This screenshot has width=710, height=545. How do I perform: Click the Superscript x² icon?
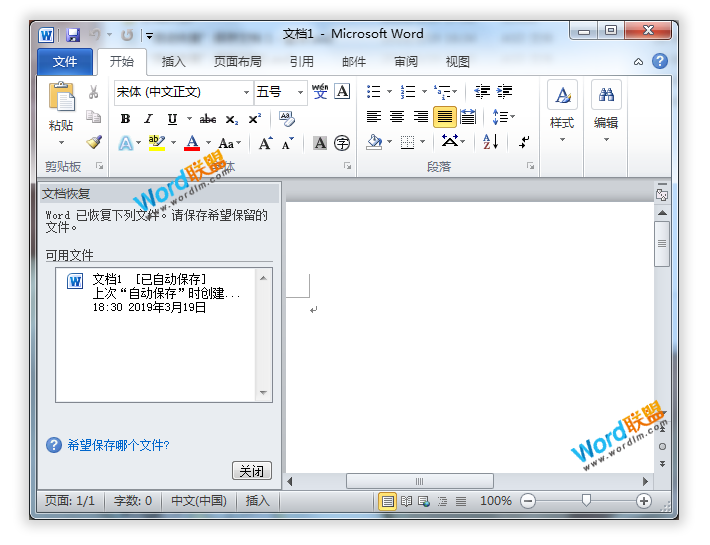point(254,119)
